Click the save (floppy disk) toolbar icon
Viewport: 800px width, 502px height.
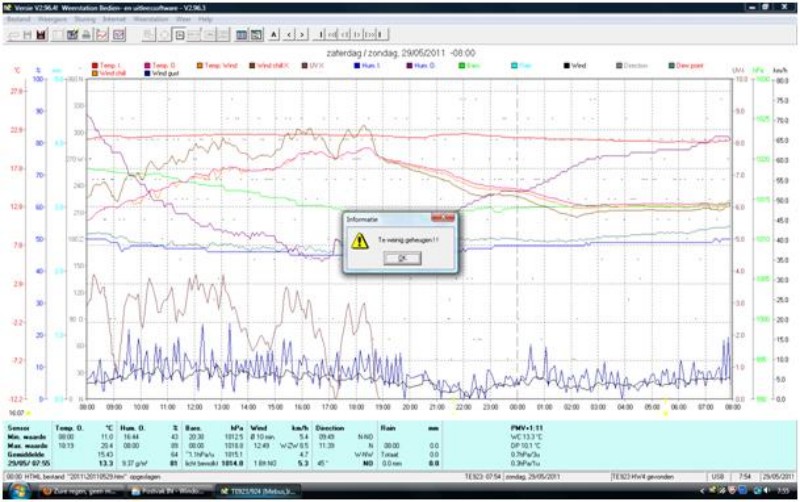point(41,35)
